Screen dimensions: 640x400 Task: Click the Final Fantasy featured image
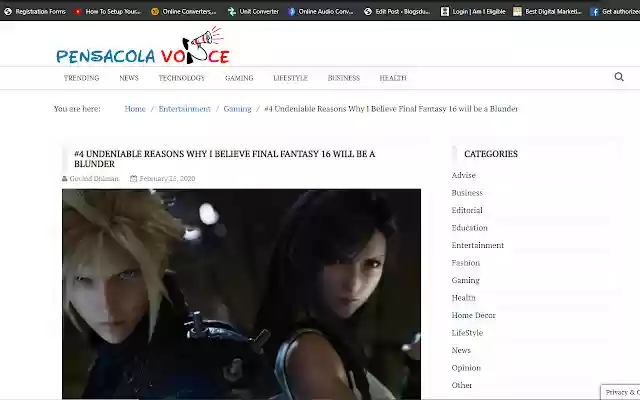coord(241,294)
